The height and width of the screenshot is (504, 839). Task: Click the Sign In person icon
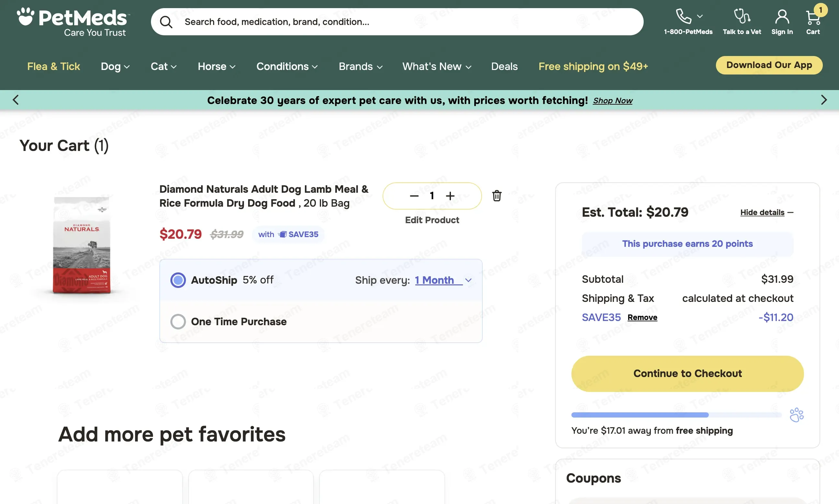tap(782, 17)
